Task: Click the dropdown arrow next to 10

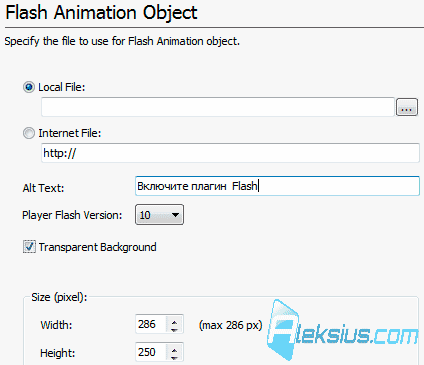Action: click(175, 215)
